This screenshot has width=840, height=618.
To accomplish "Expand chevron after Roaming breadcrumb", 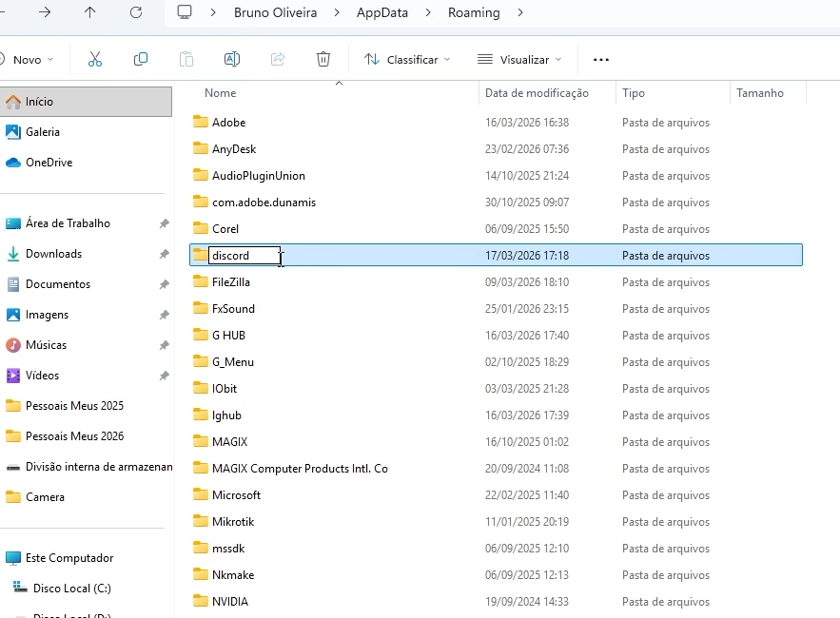I will click(520, 12).
